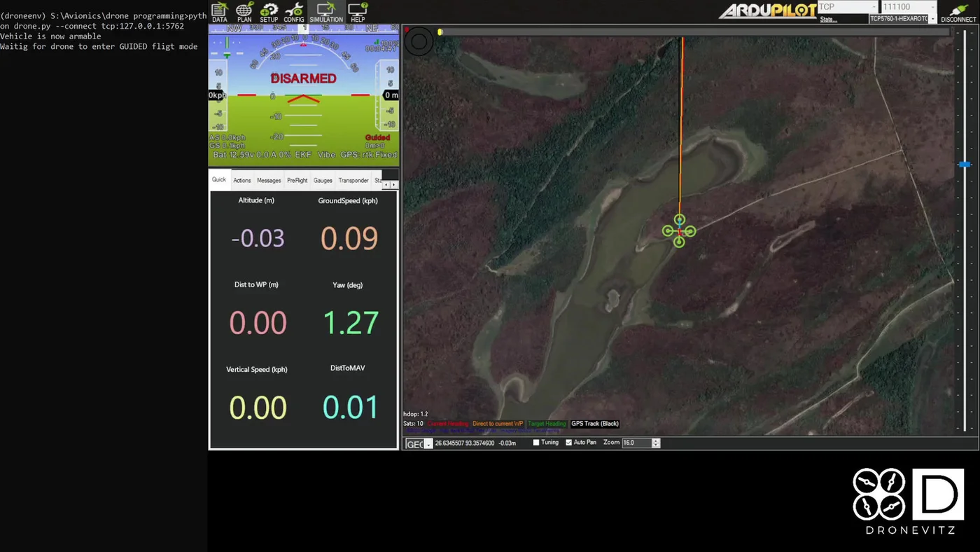This screenshot has height=552, width=980.
Task: Open the PLAN mission planning screen
Action: pos(244,12)
